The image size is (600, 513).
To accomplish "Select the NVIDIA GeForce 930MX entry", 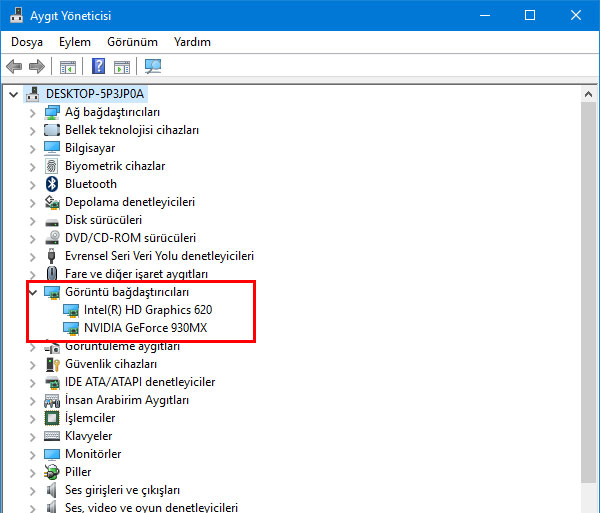I will (x=145, y=328).
